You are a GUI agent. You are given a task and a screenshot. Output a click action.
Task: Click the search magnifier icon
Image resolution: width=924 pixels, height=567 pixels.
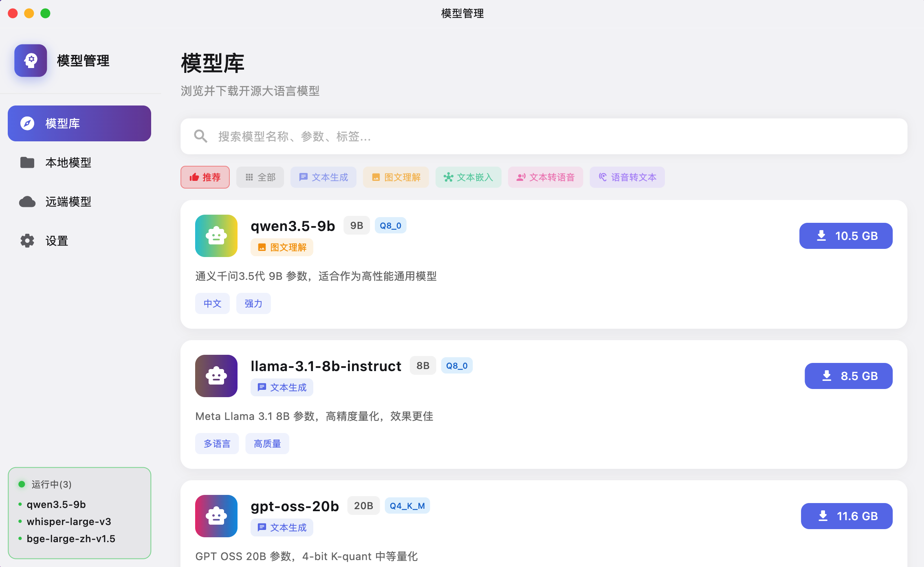(x=200, y=136)
